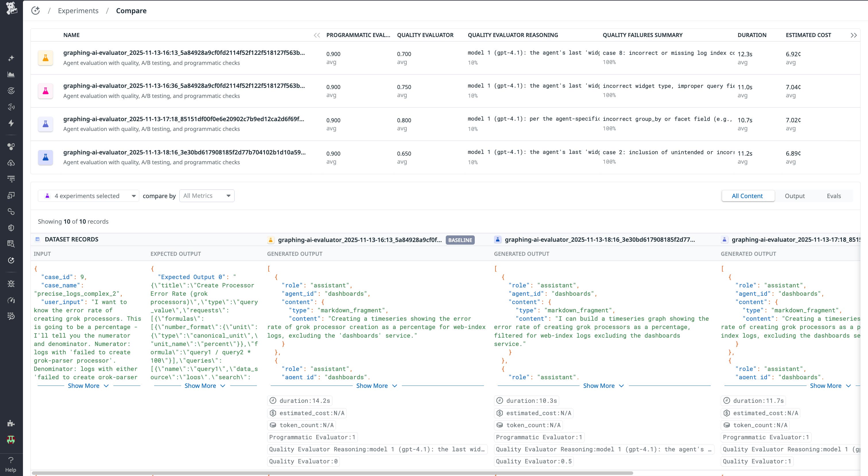
Task: Open the 17:18 graphing-ai-evaluator experiment name
Action: click(184, 119)
